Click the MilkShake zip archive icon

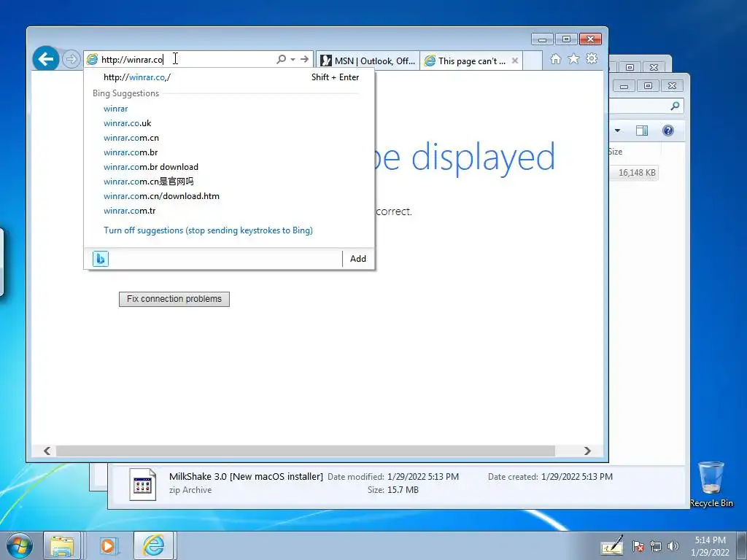pos(142,484)
